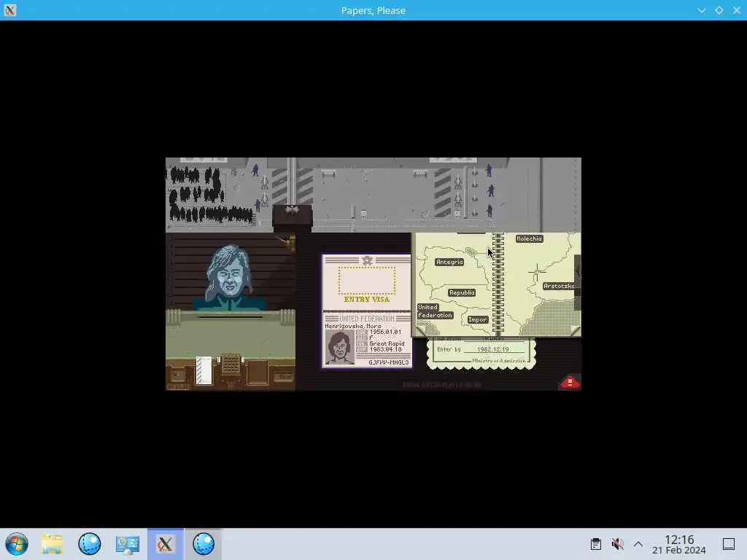This screenshot has width=747, height=560.
Task: Expand the hidden system tray icons
Action: coord(638,544)
